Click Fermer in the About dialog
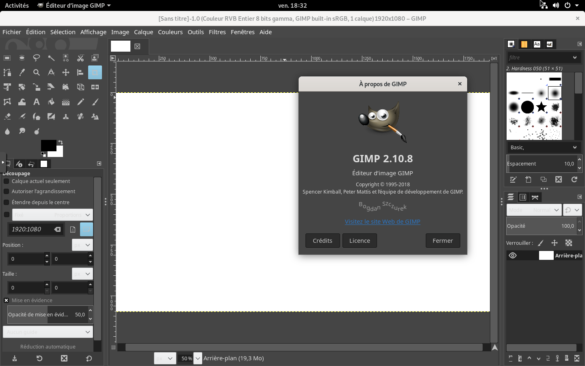 (442, 241)
